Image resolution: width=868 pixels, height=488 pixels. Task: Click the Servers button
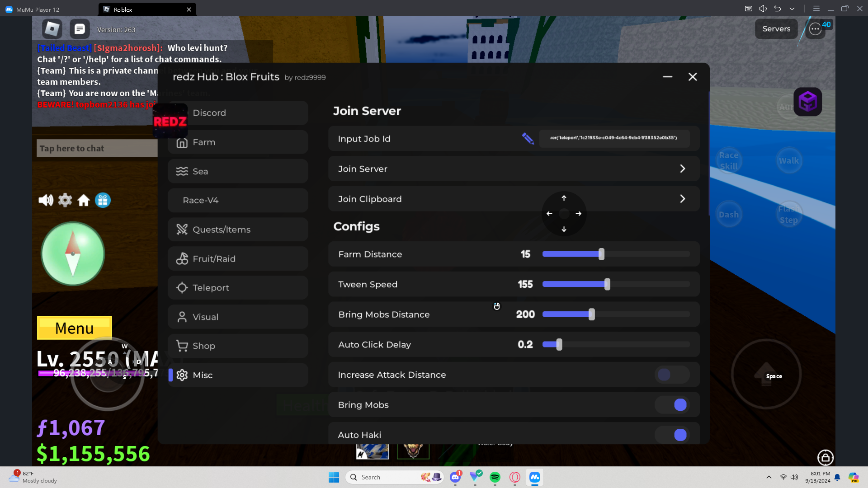tap(776, 29)
